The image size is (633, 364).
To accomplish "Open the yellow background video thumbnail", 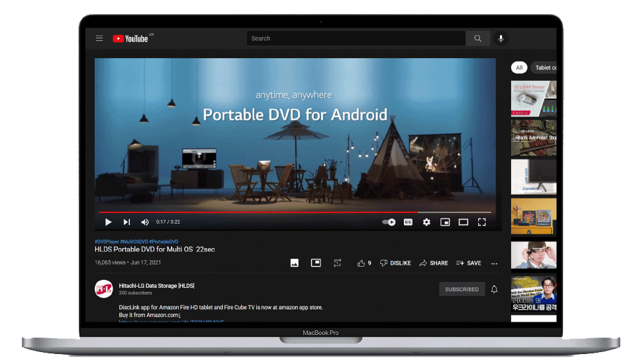I will pos(534,216).
